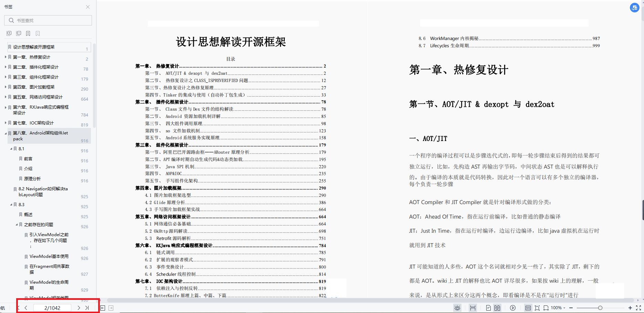Switch to single-page view
This screenshot has height=313, width=644.
tap(488, 308)
